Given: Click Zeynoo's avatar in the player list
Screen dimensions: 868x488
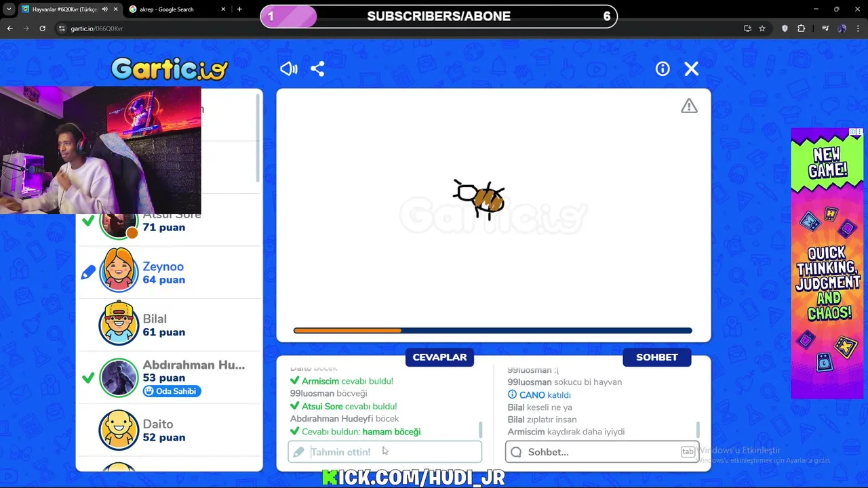Looking at the screenshot, I should click(119, 272).
